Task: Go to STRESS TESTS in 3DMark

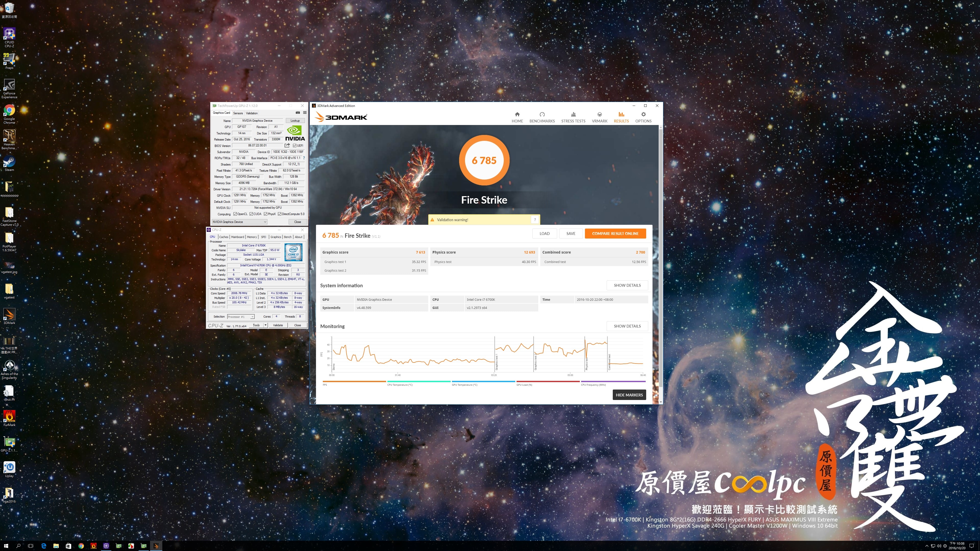Action: coord(573,117)
